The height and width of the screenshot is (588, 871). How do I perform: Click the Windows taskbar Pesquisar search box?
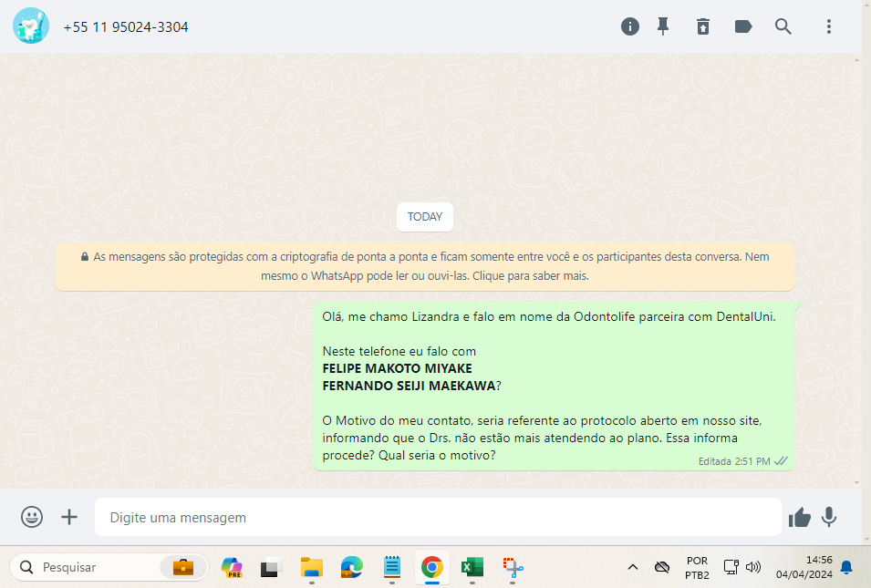[109, 567]
